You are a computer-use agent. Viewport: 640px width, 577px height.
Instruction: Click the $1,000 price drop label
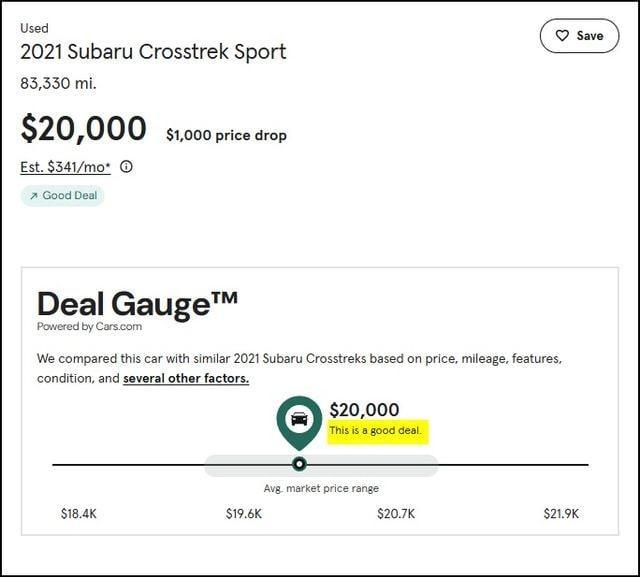pyautogui.click(x=226, y=135)
